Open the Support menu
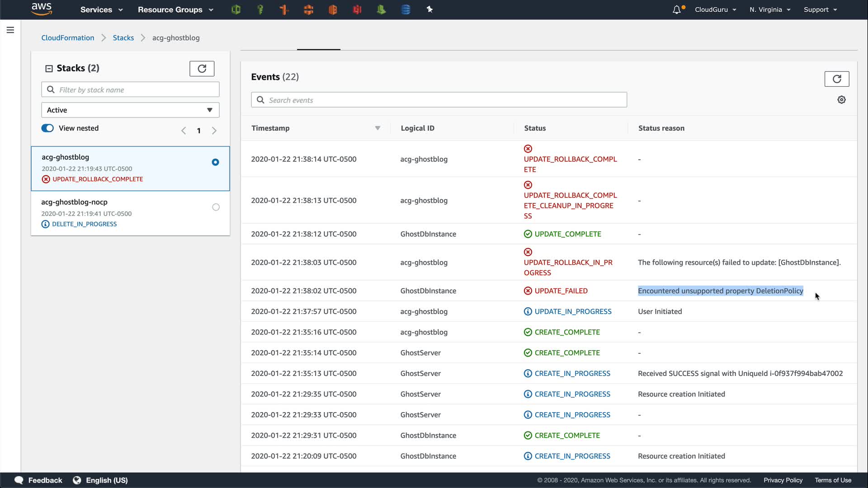 tap(820, 9)
